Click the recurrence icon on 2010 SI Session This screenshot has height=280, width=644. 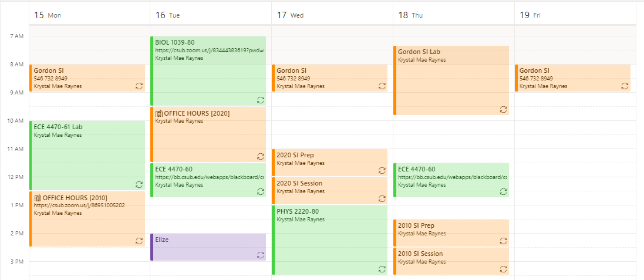[504, 269]
